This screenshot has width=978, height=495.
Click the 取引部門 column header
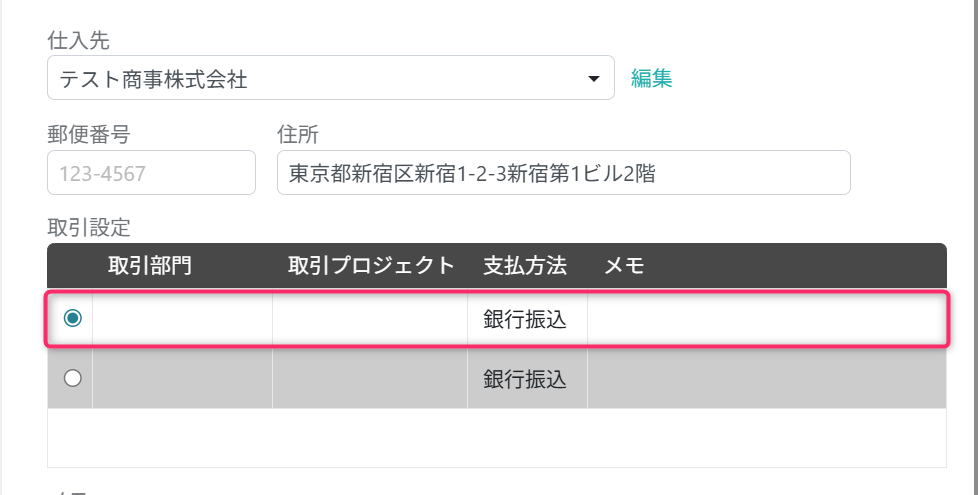tap(150, 266)
